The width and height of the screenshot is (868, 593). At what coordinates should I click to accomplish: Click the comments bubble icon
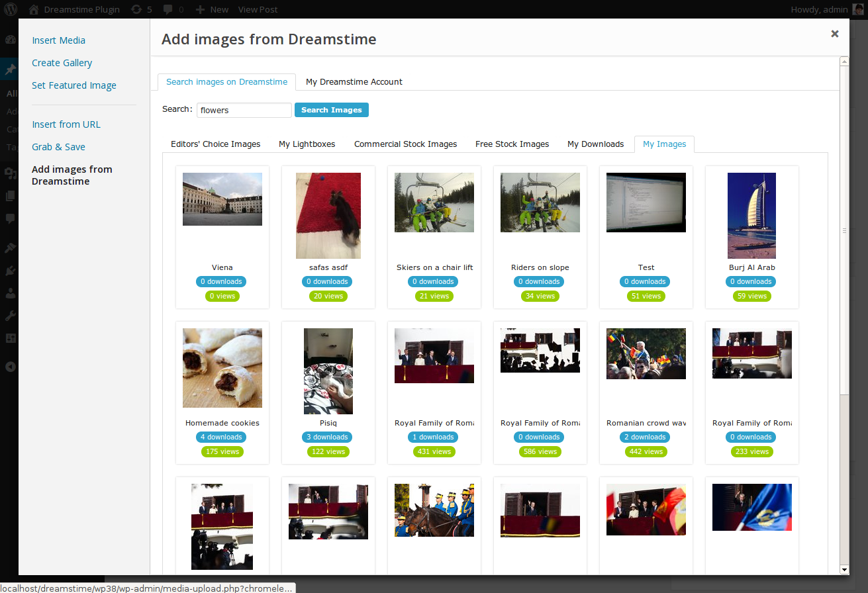click(x=168, y=9)
